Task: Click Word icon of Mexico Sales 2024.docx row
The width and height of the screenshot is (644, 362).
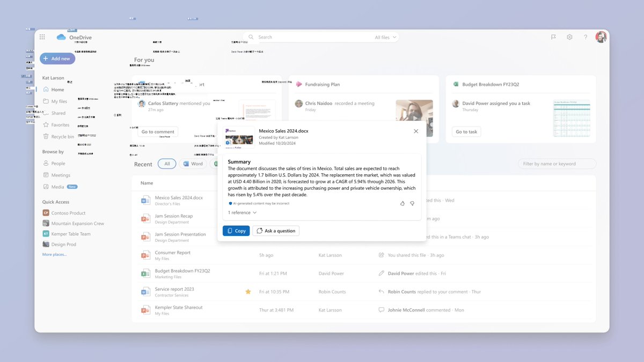Action: pos(145,201)
